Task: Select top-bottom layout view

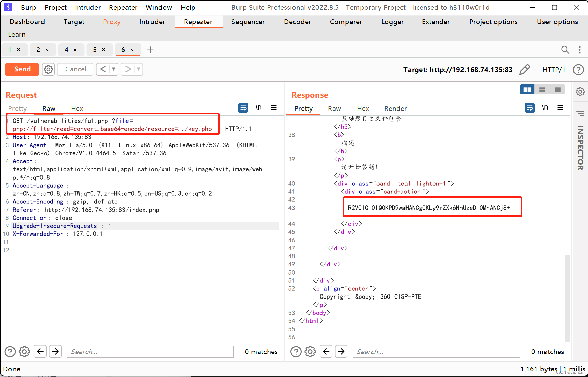Action: [542, 89]
